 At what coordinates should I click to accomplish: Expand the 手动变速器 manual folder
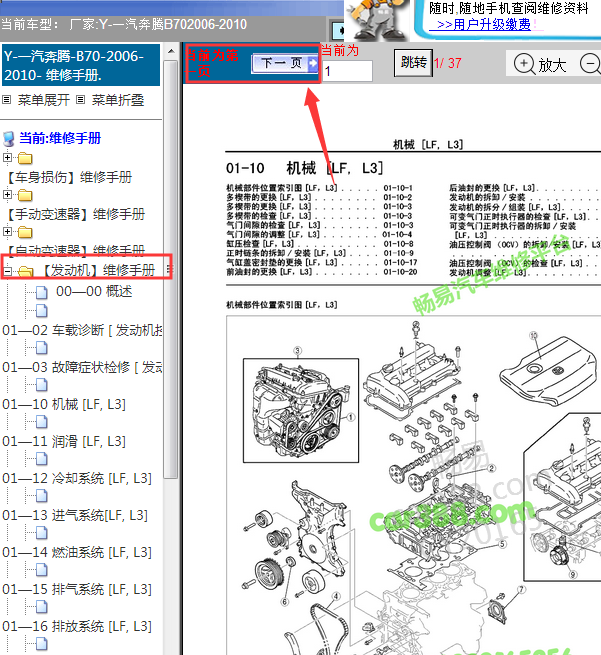point(7,194)
